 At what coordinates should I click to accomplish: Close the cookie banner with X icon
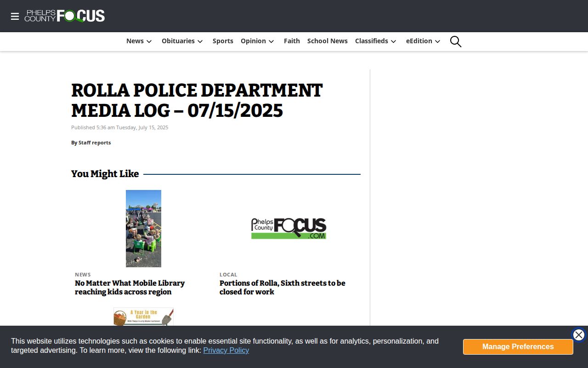(579, 335)
